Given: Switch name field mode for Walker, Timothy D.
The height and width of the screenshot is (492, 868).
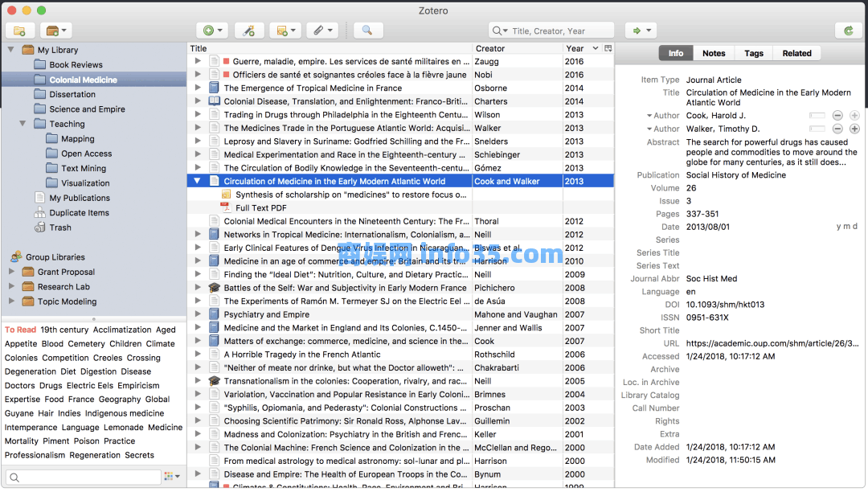Looking at the screenshot, I should coord(817,129).
